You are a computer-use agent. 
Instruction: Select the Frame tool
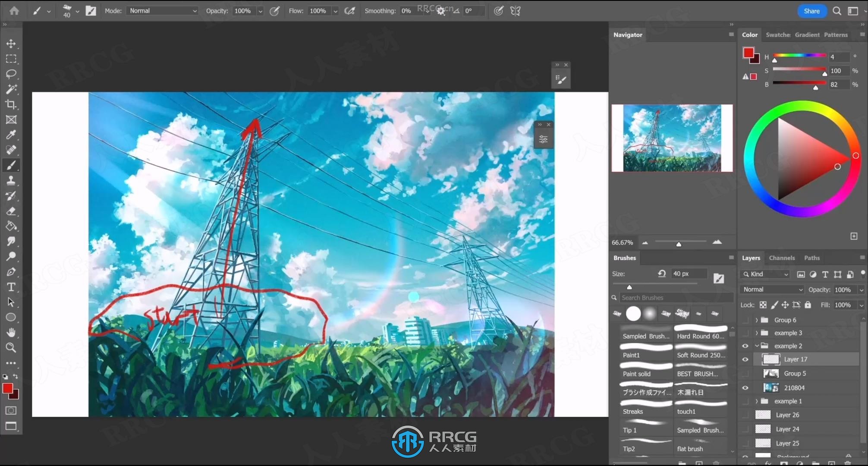coord(11,120)
